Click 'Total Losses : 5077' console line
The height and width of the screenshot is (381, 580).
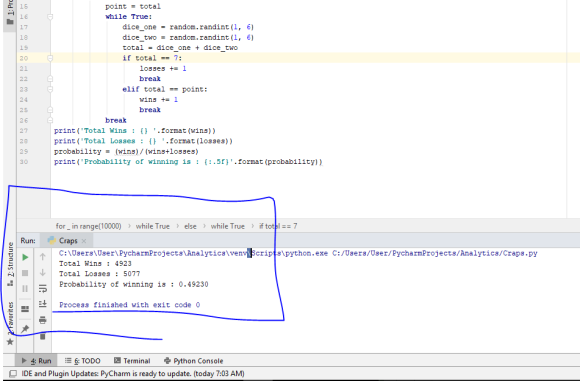100,274
